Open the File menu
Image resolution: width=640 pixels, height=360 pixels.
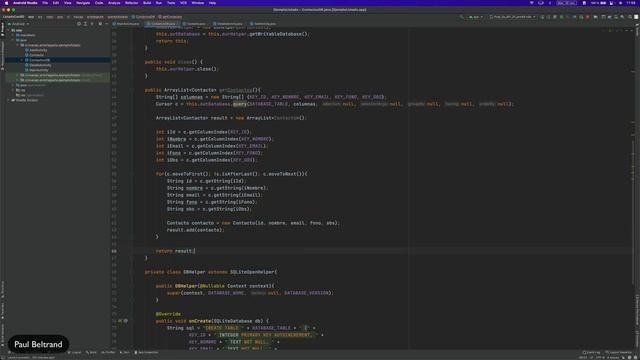pyautogui.click(x=45, y=3)
